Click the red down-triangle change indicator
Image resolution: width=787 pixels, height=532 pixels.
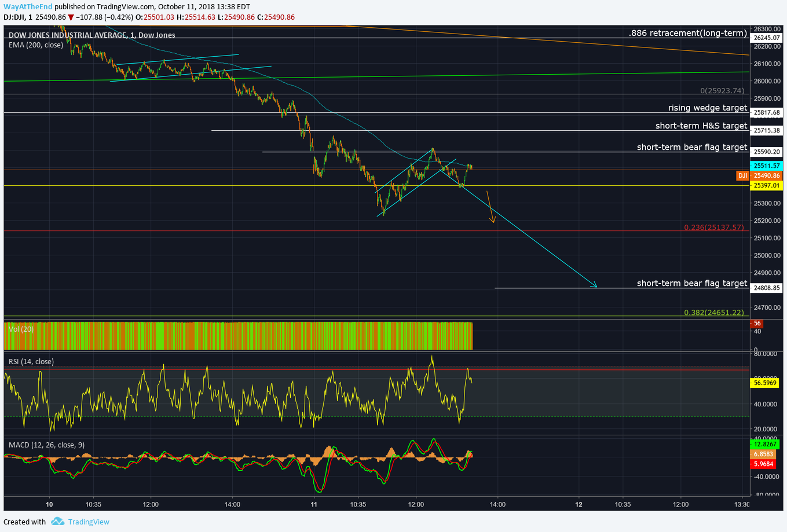(x=71, y=17)
